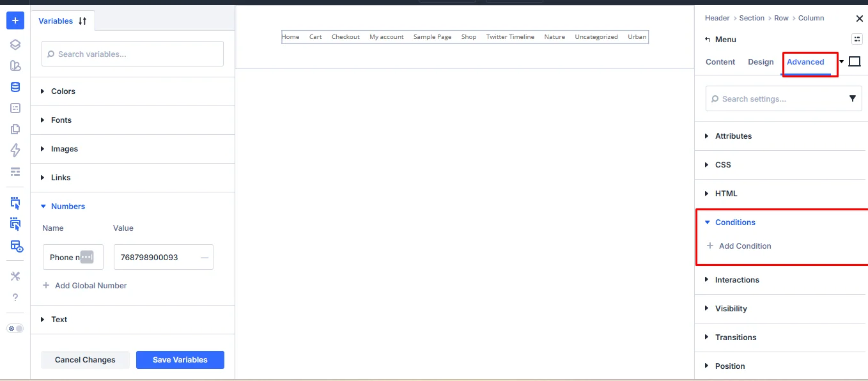
Task: Expand the Links variables section
Action: pyautogui.click(x=133, y=178)
